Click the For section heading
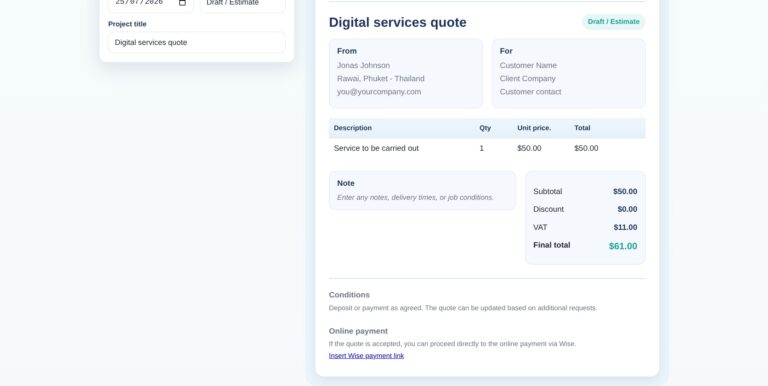 [x=506, y=51]
